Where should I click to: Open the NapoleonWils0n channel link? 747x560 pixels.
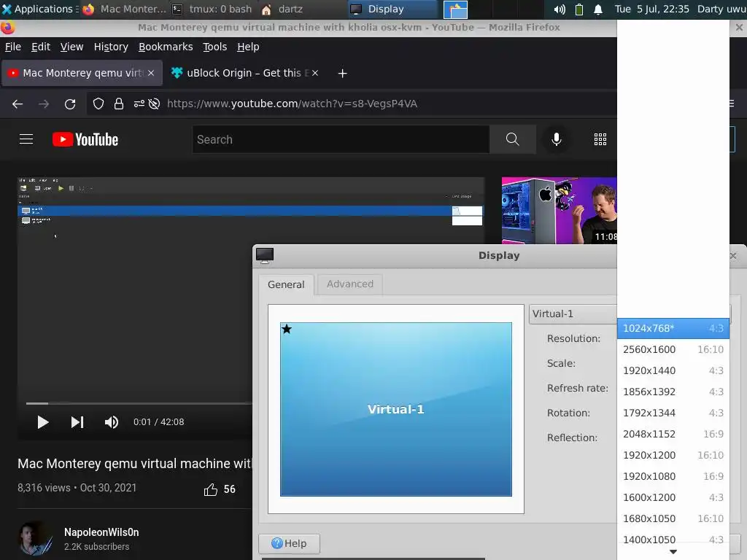tap(101, 532)
